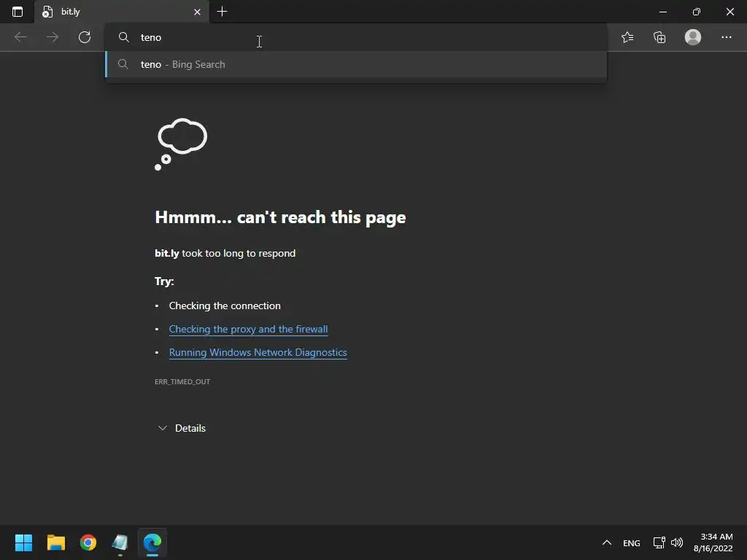Launch Google Chrome from the taskbar
The width and height of the screenshot is (747, 560).
click(88, 542)
